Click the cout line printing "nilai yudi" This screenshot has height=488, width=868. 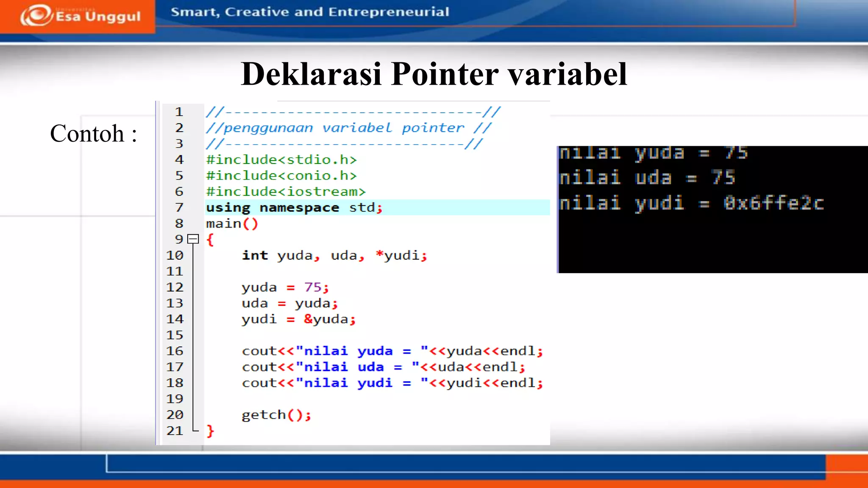pyautogui.click(x=392, y=383)
